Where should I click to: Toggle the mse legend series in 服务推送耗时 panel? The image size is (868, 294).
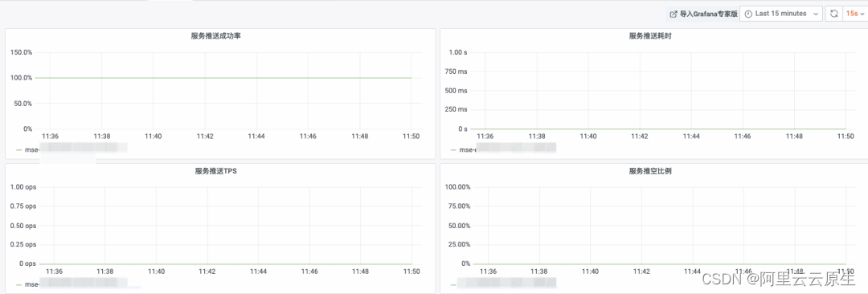point(502,149)
